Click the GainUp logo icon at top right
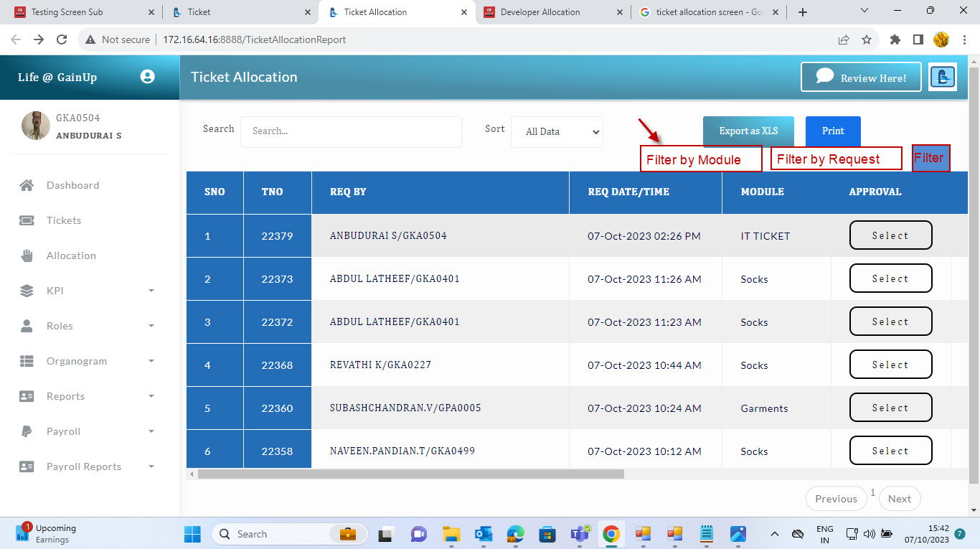 [943, 77]
